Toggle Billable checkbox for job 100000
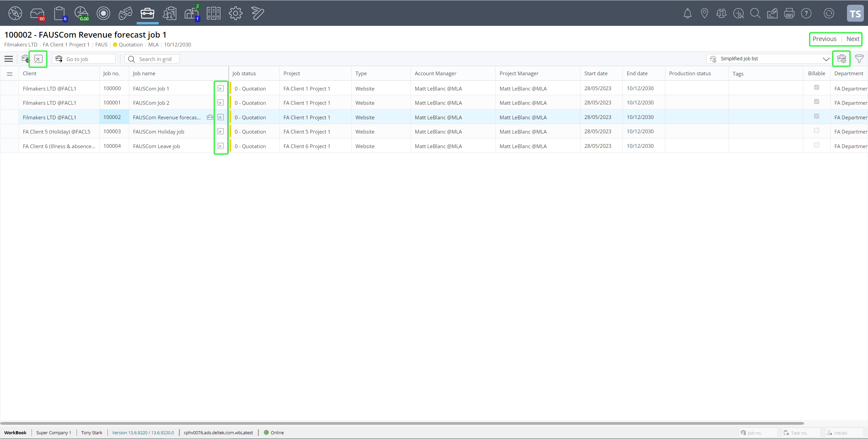Viewport: 868px width, 439px height. pyautogui.click(x=816, y=87)
